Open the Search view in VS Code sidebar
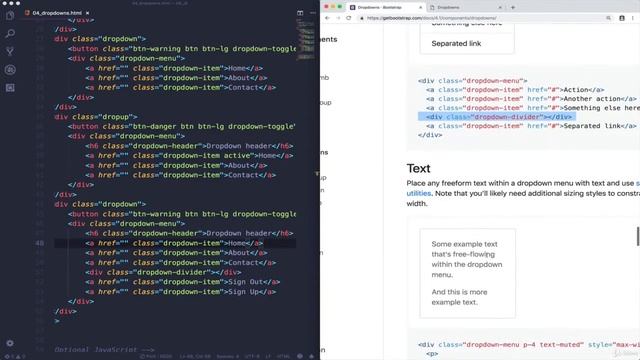 tap(10, 33)
